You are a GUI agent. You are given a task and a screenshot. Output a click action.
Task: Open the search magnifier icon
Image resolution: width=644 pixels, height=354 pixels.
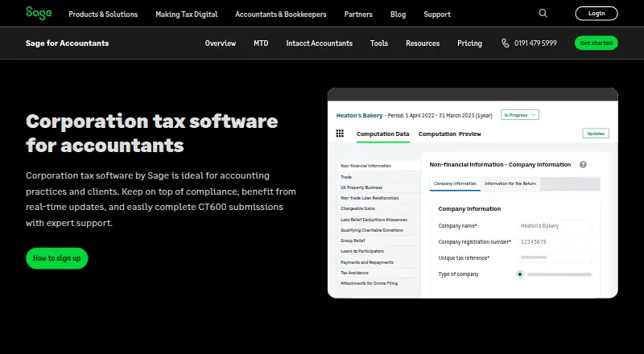click(x=543, y=14)
